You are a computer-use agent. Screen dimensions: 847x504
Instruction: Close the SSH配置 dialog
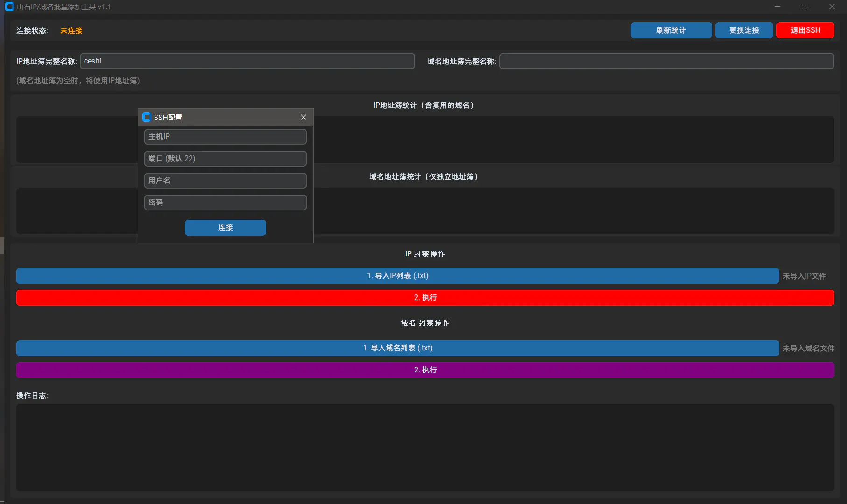coord(304,117)
